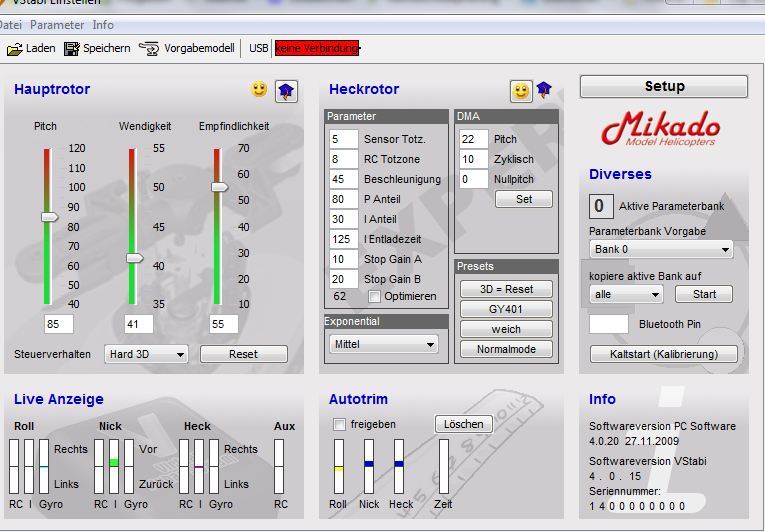The height and width of the screenshot is (532, 765).
Task: Click the Beschleunigung input field
Action: coord(343,179)
